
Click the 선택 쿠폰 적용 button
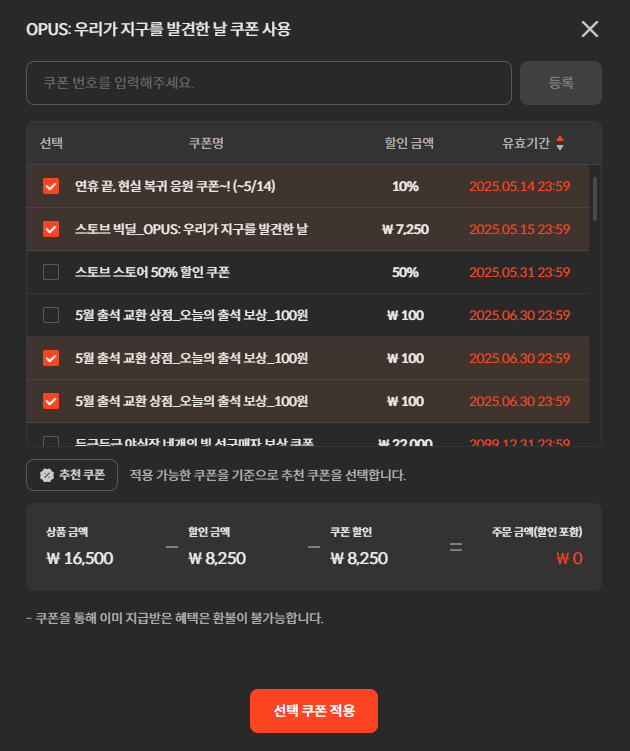click(x=314, y=711)
